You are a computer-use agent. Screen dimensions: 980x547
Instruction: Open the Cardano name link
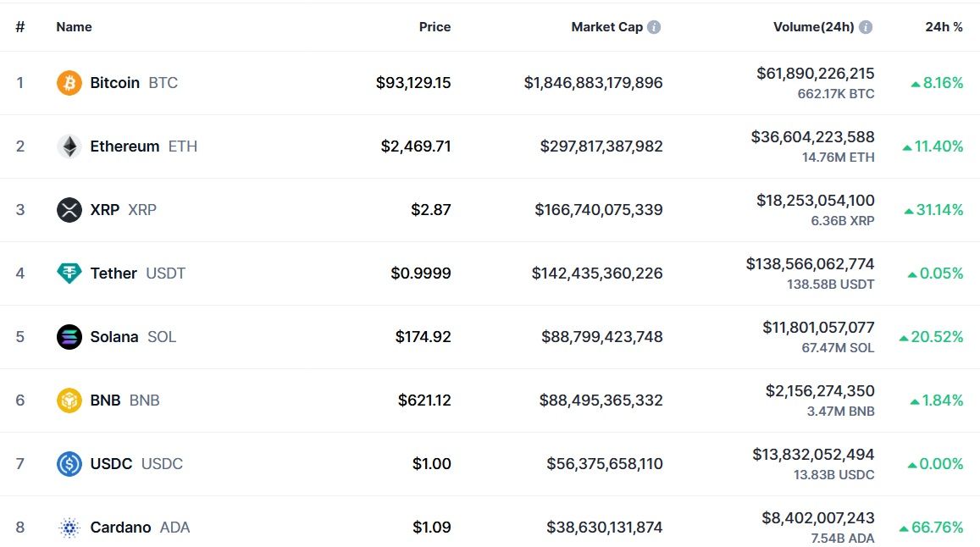click(120, 528)
